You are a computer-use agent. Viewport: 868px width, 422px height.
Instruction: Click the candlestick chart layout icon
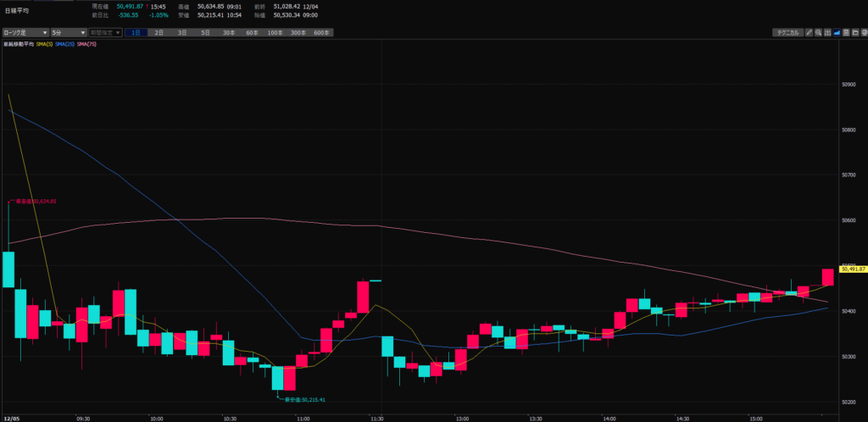click(827, 32)
